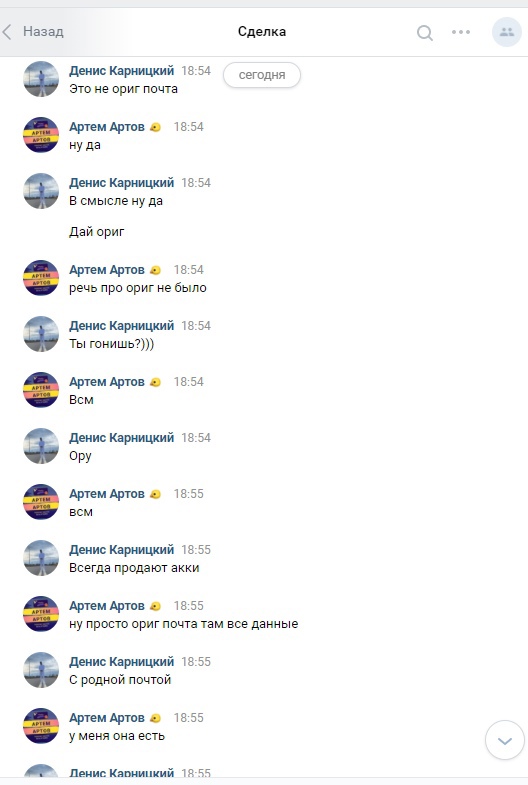
Task: Open Денис Карницкий avatar beside 'Это не ориг почта'
Action: pyautogui.click(x=41, y=79)
